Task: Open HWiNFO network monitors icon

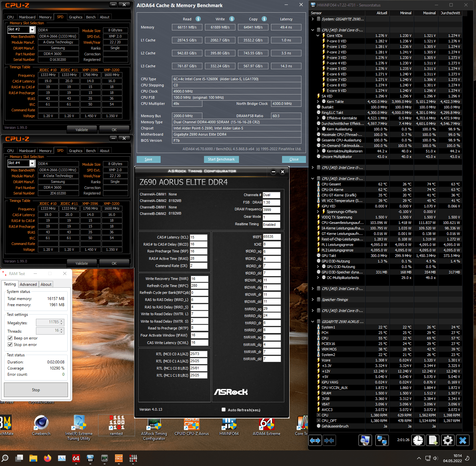Action: 382,440
